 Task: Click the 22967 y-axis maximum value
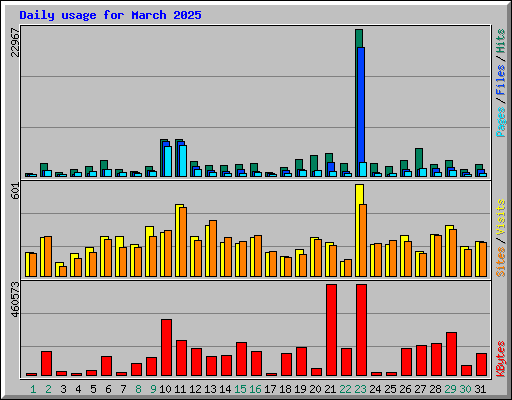[15, 42]
